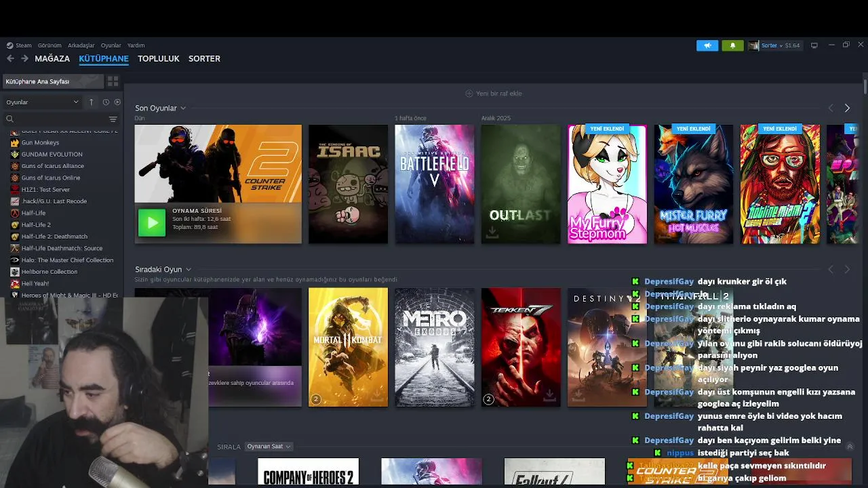Switch to the MAĞAZA tab
The width and height of the screenshot is (868, 488).
[x=52, y=59]
